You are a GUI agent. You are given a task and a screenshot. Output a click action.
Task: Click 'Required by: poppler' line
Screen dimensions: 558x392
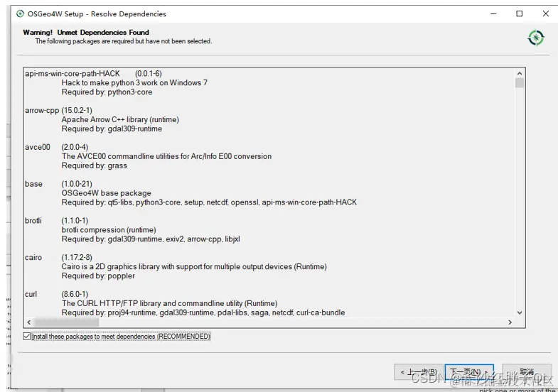[x=98, y=276]
